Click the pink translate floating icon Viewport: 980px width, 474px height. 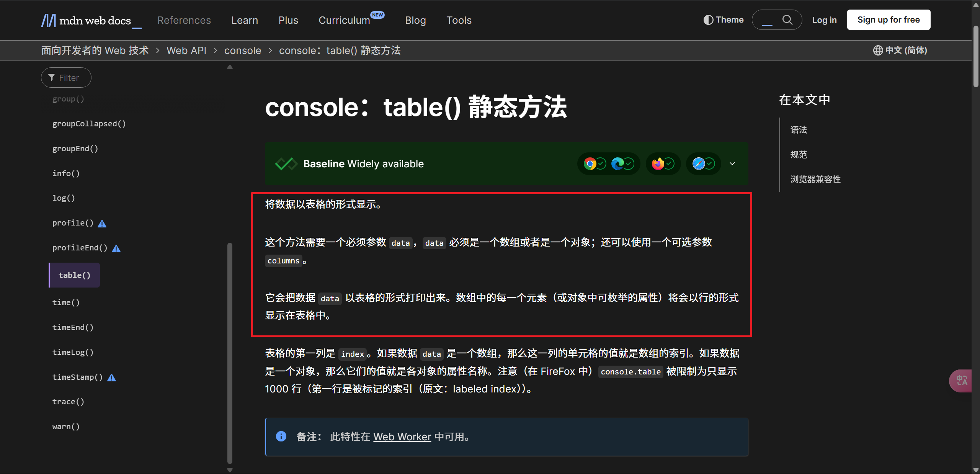point(962,381)
